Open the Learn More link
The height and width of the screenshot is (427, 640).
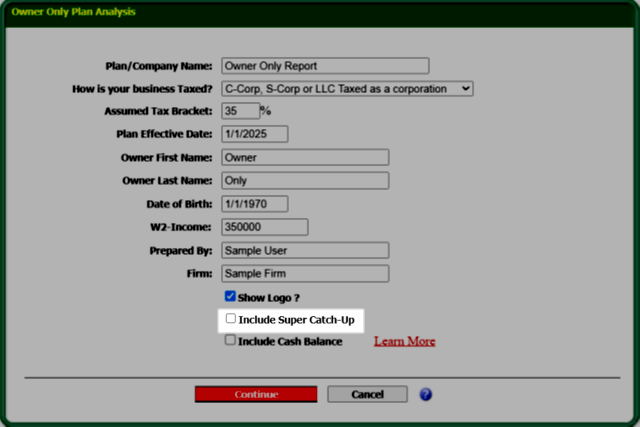coord(404,341)
